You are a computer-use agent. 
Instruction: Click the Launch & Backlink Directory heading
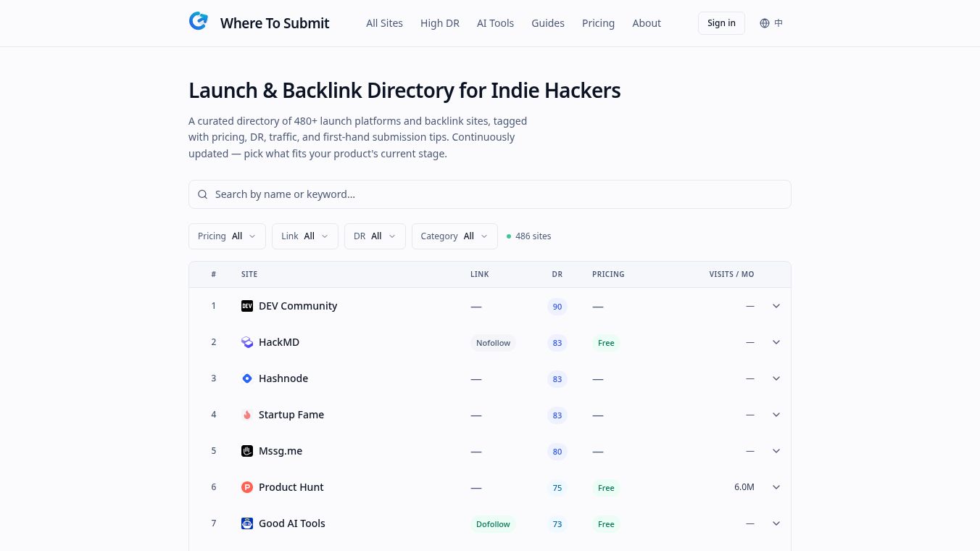click(x=404, y=91)
